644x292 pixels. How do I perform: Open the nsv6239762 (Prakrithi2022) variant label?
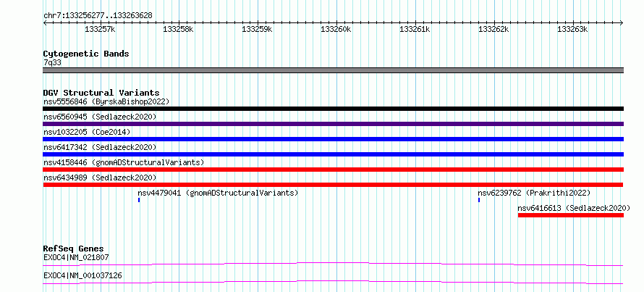coord(534,193)
